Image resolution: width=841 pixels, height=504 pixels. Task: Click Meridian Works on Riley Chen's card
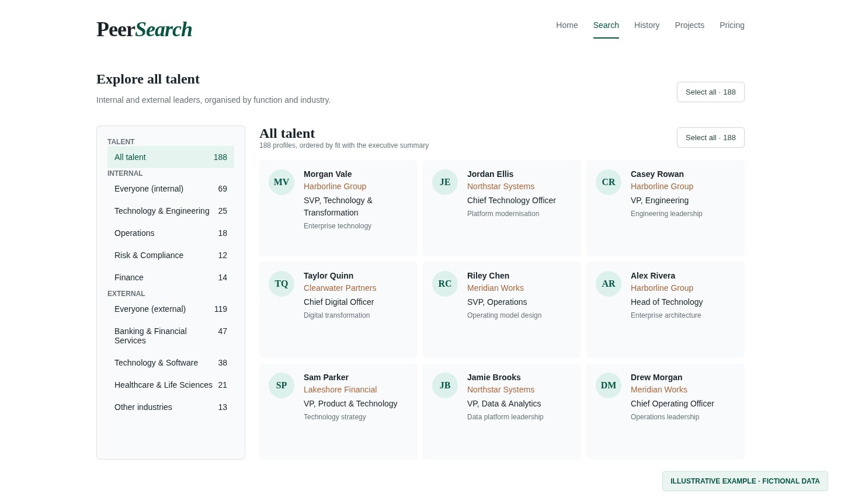pos(495,288)
